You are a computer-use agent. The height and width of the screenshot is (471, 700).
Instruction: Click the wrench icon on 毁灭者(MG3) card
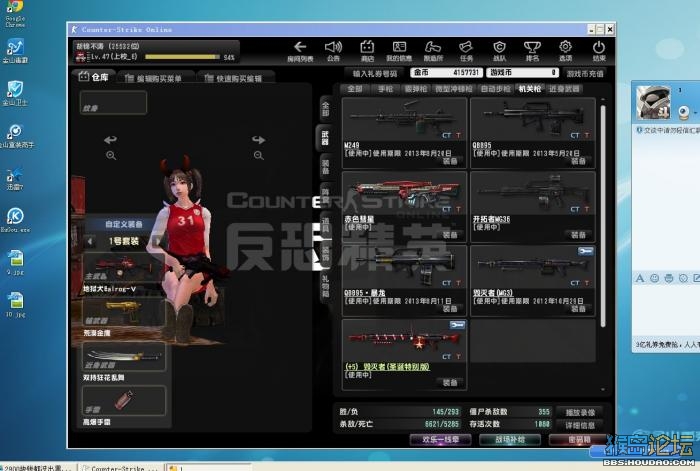point(585,251)
